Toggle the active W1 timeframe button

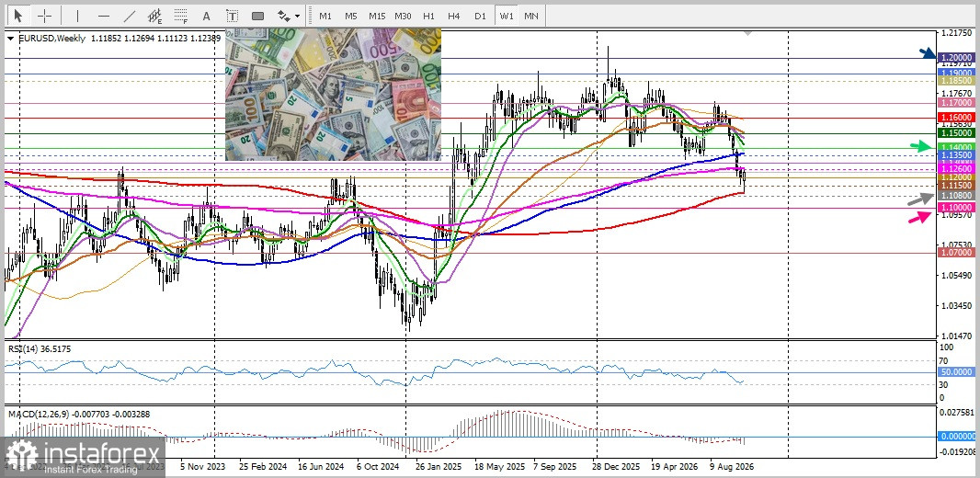(x=506, y=16)
